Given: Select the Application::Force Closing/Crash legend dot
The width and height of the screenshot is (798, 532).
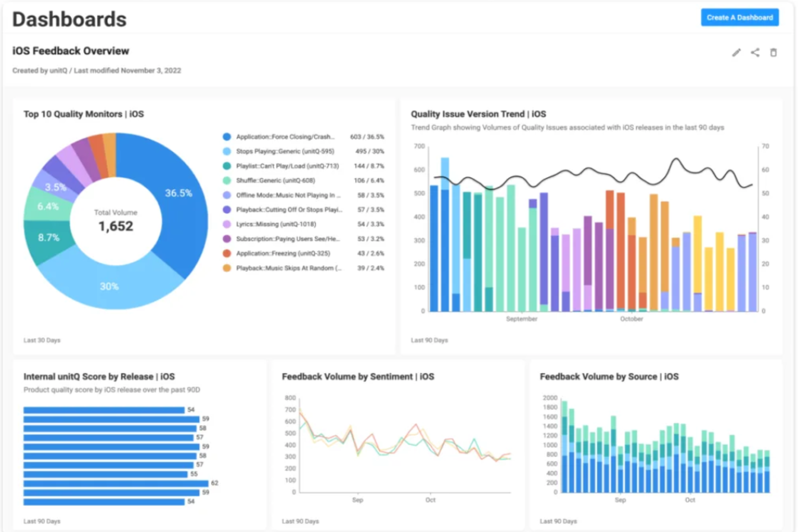Looking at the screenshot, I should pyautogui.click(x=227, y=137).
